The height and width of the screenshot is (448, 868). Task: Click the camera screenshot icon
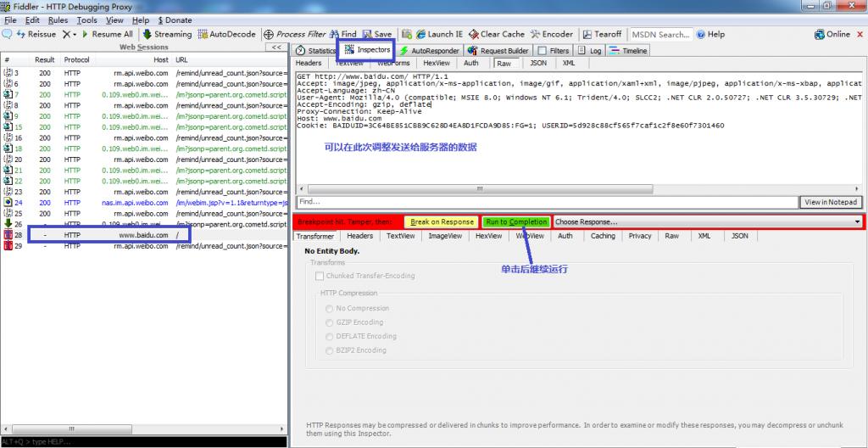(407, 35)
